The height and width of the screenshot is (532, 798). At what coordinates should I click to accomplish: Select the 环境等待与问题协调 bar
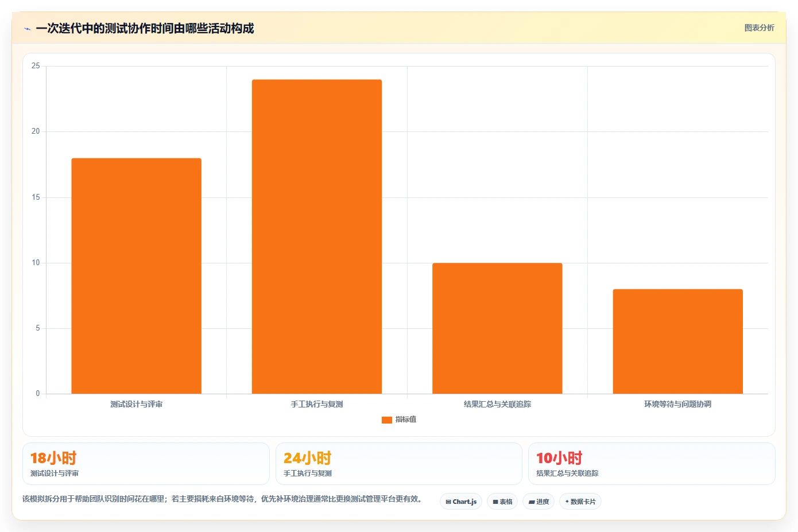[x=678, y=341]
